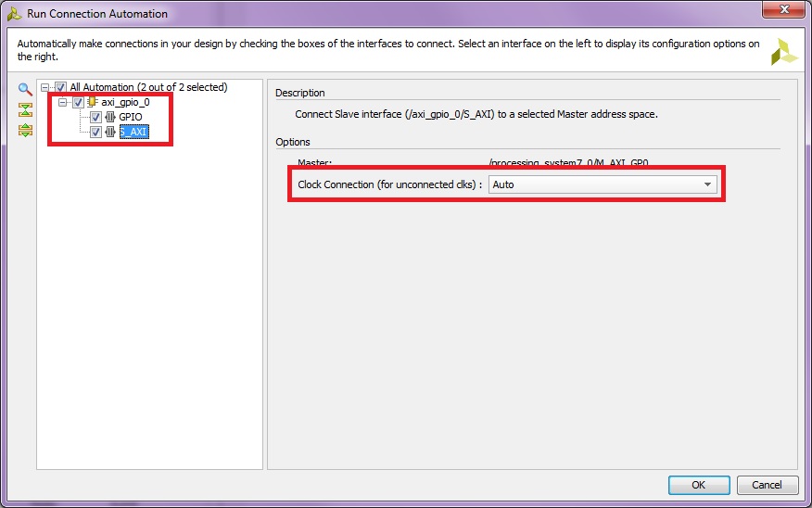812x508 pixels.
Task: Uncheck the GPIO interface checkbox
Action: [x=95, y=117]
